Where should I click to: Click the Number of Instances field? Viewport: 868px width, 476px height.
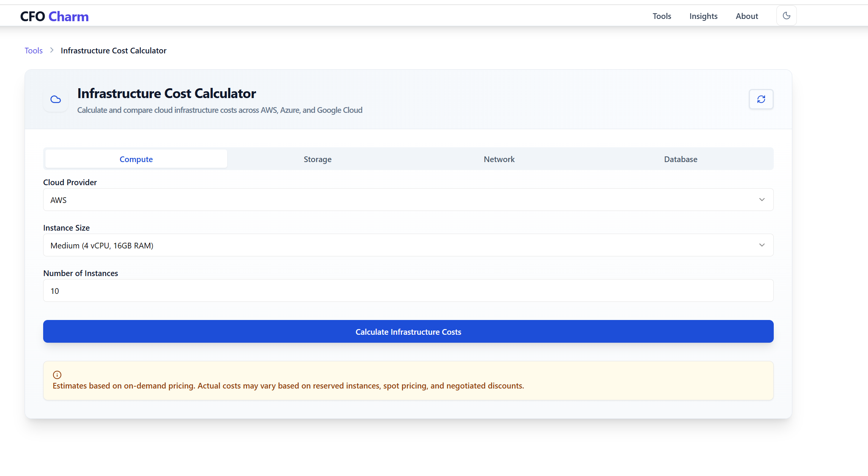pos(408,290)
